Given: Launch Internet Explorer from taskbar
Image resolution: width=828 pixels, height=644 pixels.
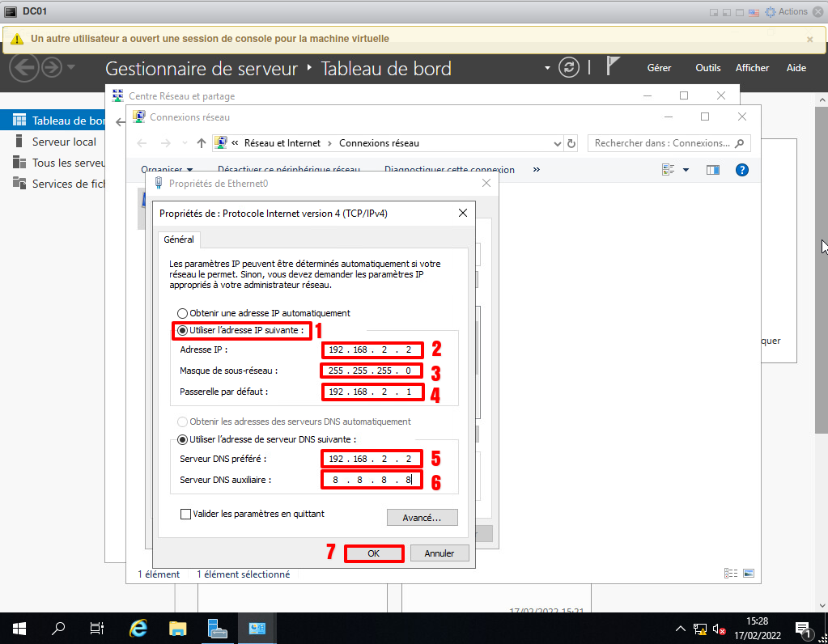Looking at the screenshot, I should pyautogui.click(x=138, y=629).
